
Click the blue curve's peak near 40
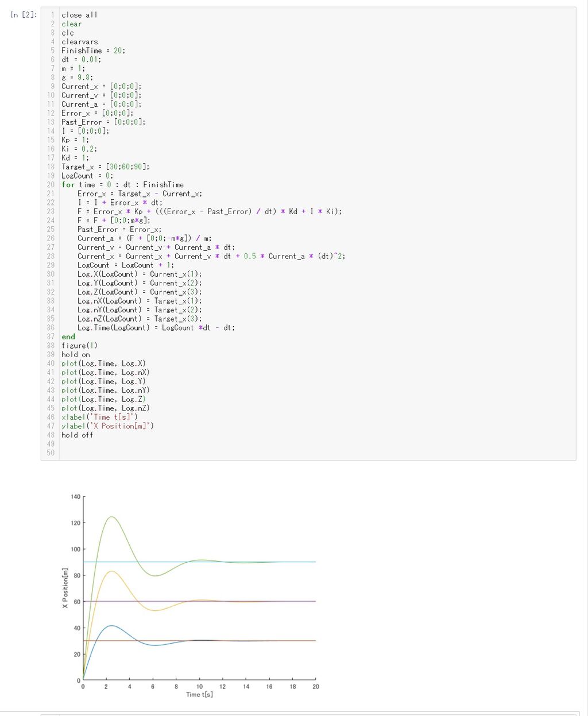pyautogui.click(x=111, y=626)
